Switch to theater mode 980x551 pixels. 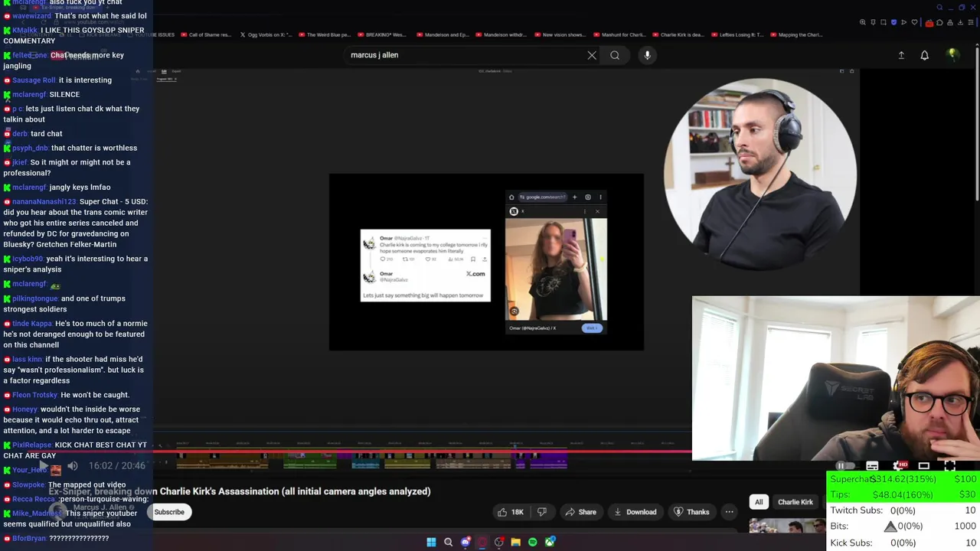(x=924, y=465)
